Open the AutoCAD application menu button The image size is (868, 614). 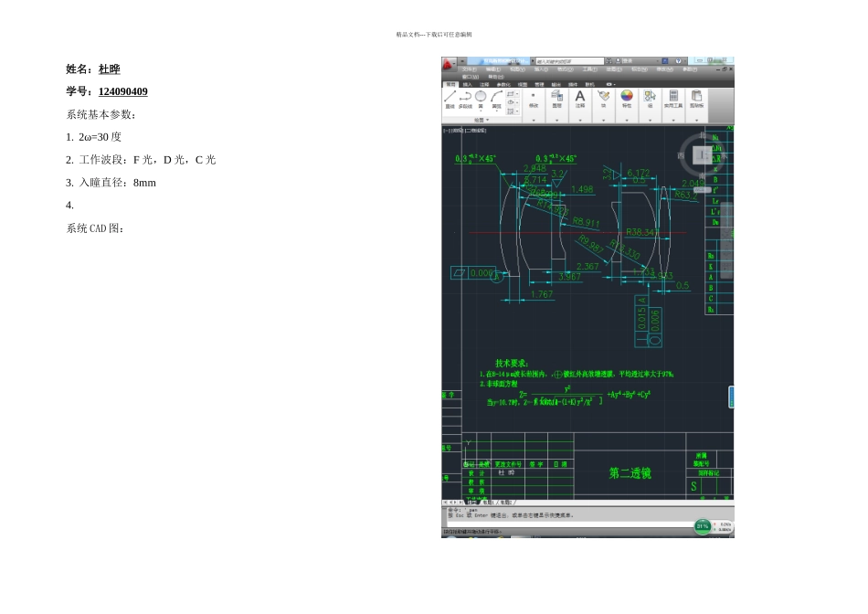pos(448,62)
